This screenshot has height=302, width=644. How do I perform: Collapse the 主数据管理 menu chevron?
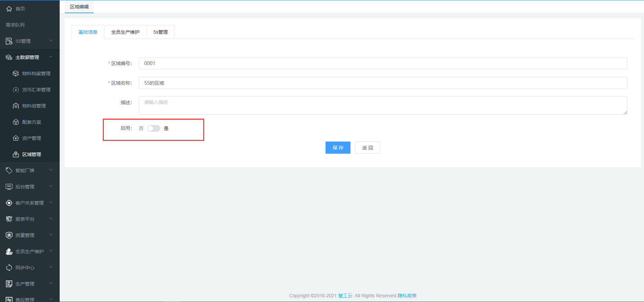(51, 57)
